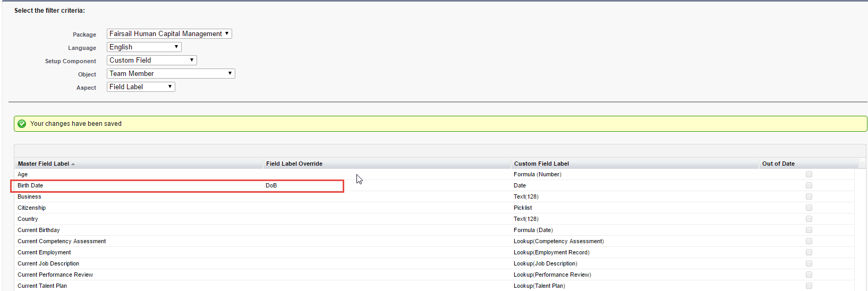Viewport: 868px width, 291px height.
Task: Click the Field Label Override column header
Action: coord(294,164)
